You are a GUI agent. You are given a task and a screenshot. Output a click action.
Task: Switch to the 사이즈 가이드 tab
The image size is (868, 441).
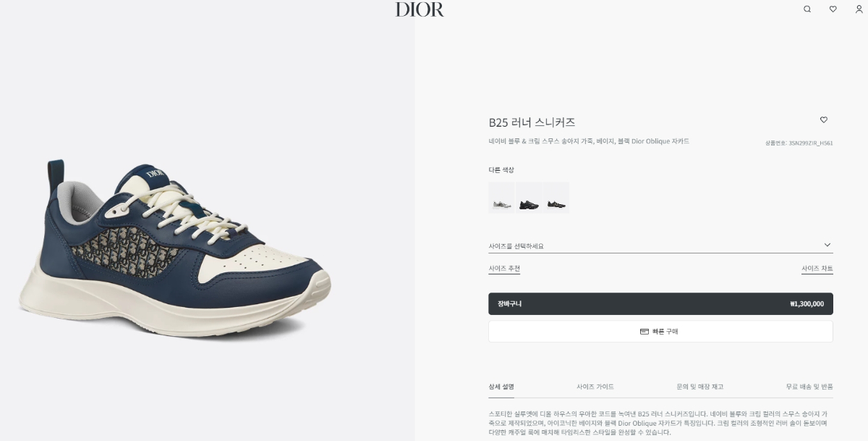point(595,387)
